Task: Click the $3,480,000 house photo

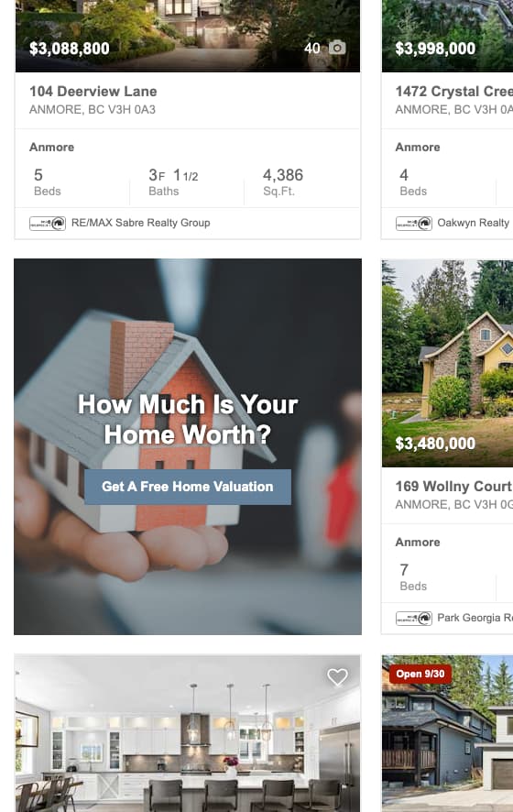Action: click(447, 363)
